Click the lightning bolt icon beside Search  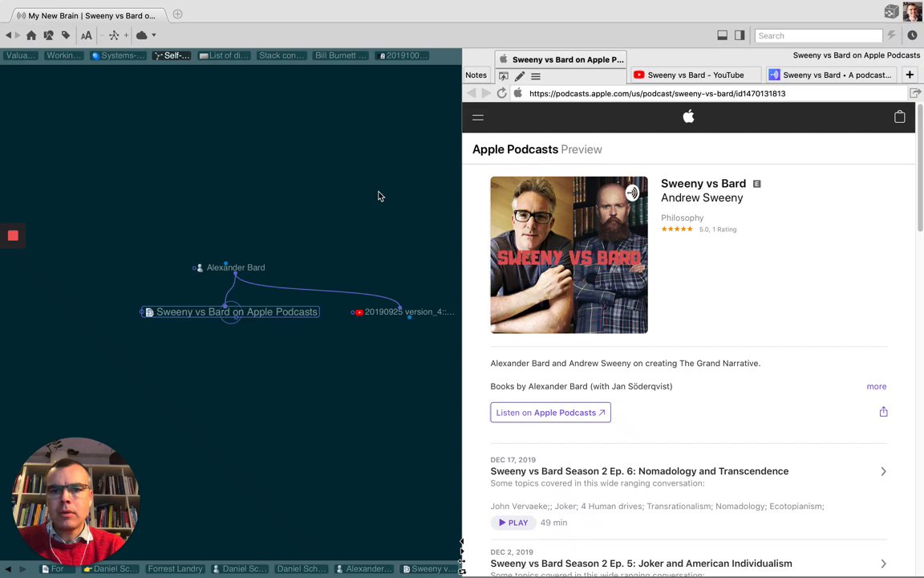(x=892, y=35)
